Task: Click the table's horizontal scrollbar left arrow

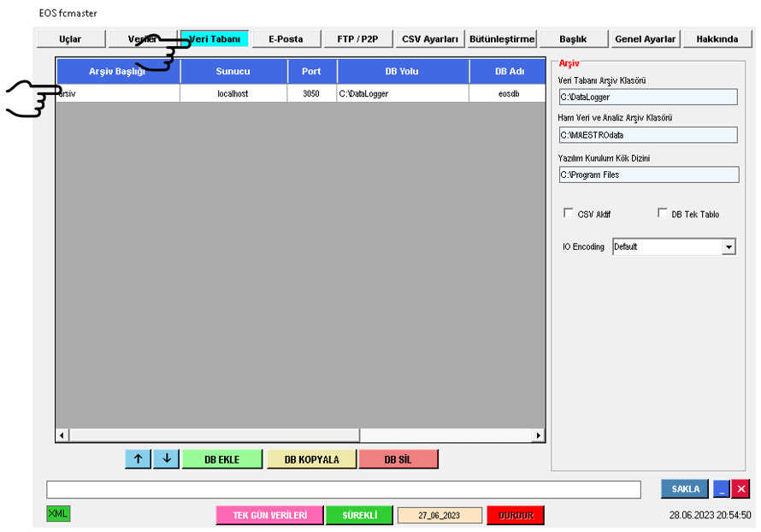Action: coord(62,435)
